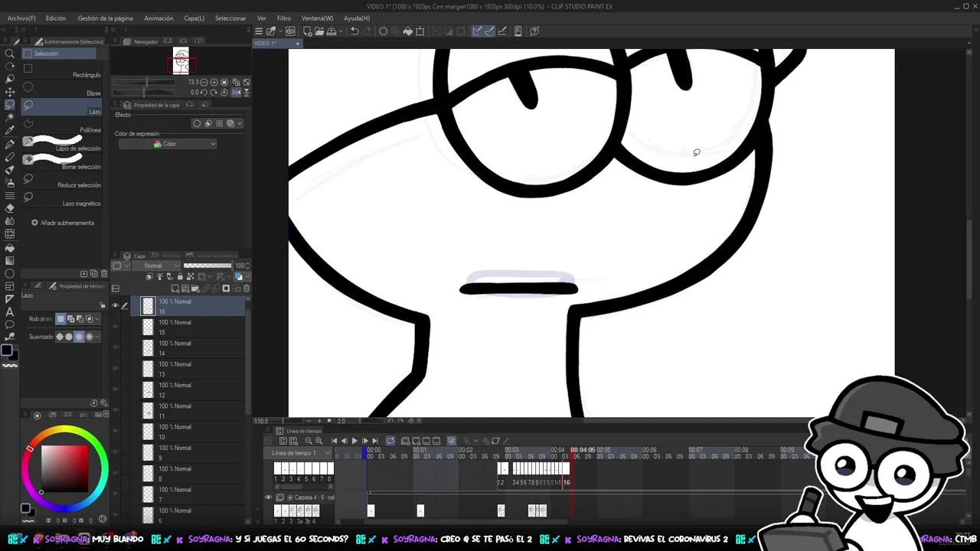Toggle visibility of layer 15
Screen dimensions: 980x551
coord(115,327)
